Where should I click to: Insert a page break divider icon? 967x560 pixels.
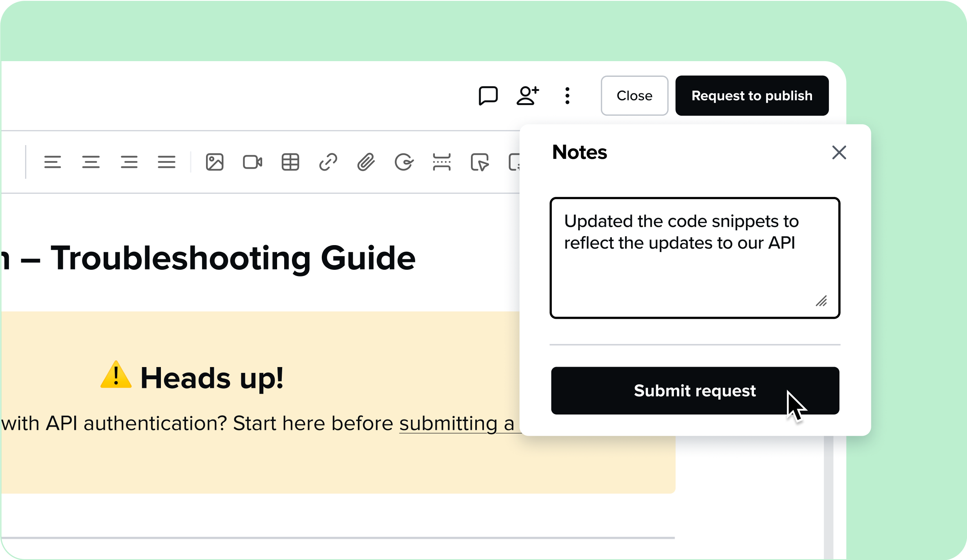pyautogui.click(x=442, y=162)
